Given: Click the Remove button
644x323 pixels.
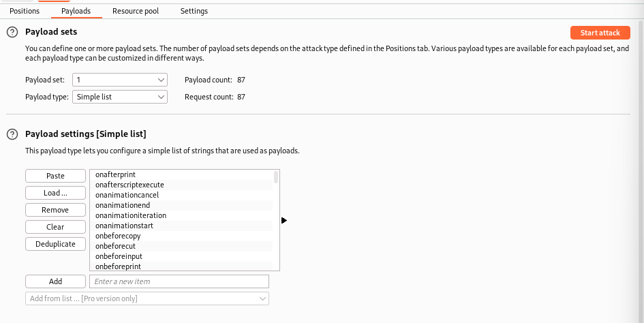Looking at the screenshot, I should click(55, 210).
